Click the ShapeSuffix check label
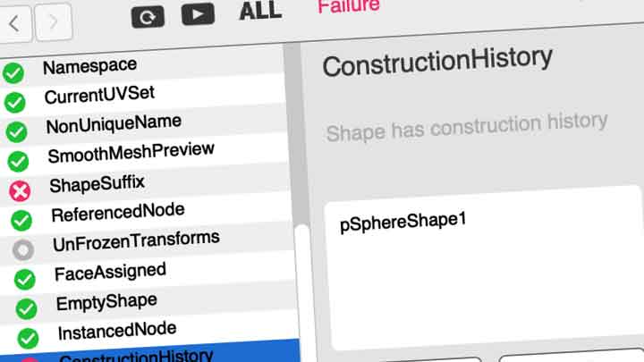 tap(97, 183)
